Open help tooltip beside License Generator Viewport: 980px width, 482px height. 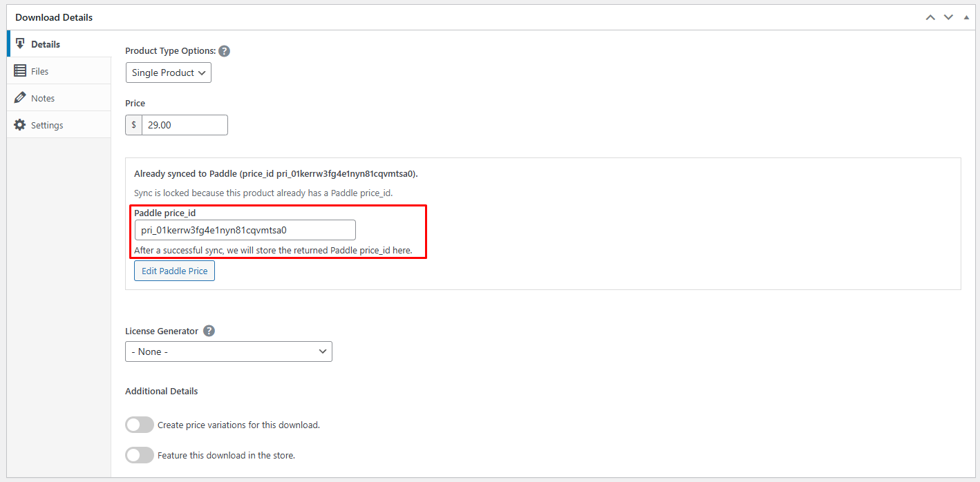[209, 331]
